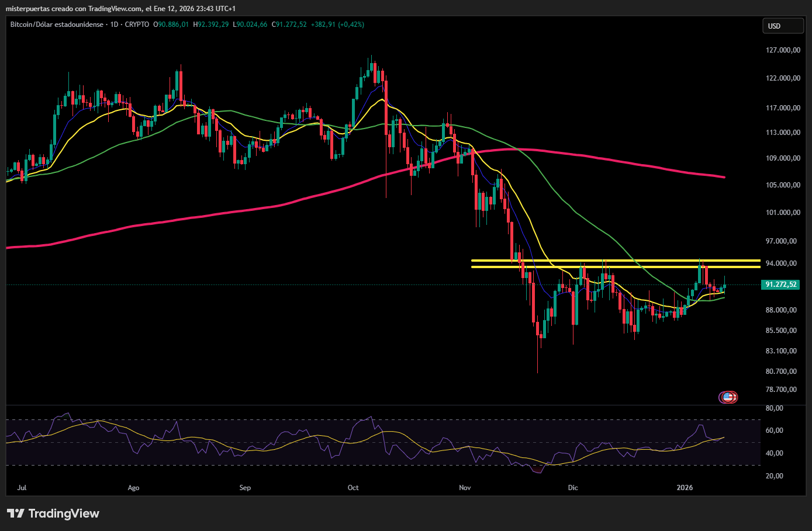Click the close value C91.272,52
This screenshot has height=531, width=812.
tap(289, 25)
